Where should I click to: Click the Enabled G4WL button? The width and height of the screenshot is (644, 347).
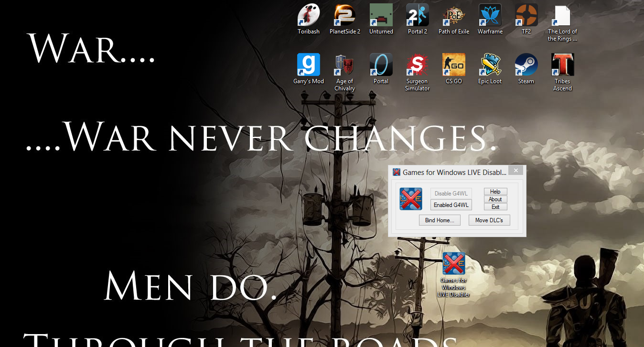tap(451, 205)
